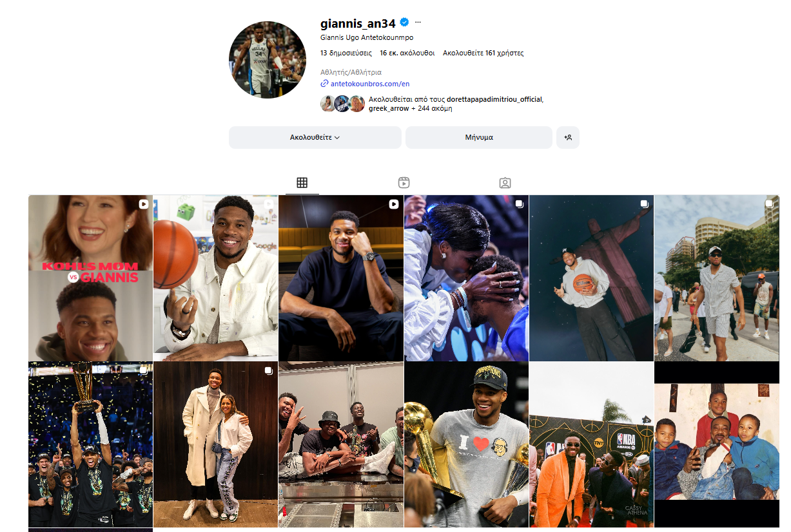Click the link icon beside antetokounbros.com
The height and width of the screenshot is (532, 791).
[x=324, y=84]
